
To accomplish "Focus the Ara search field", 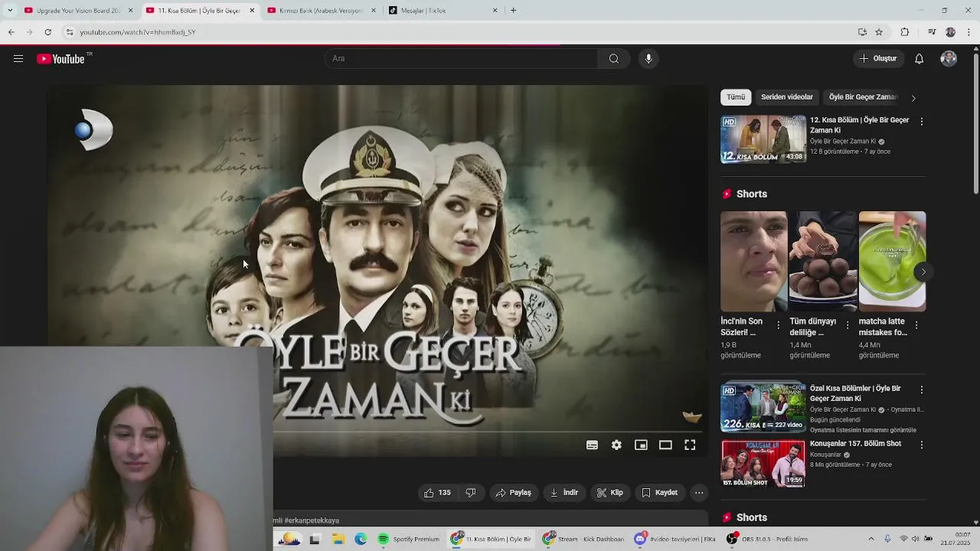I will click(x=461, y=59).
